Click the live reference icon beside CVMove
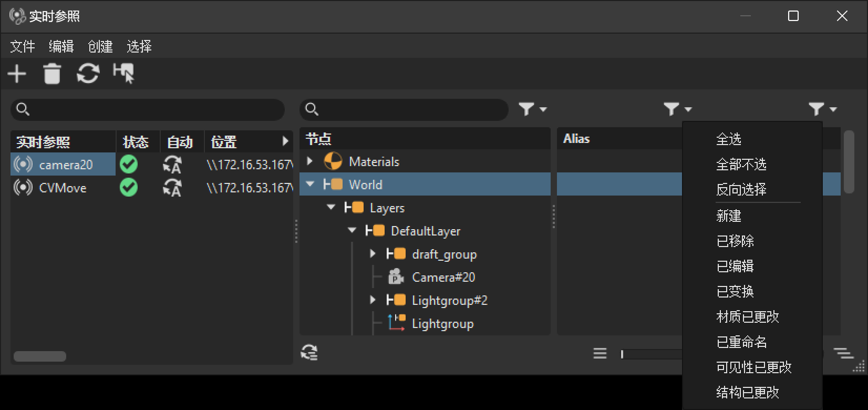Image resolution: width=868 pixels, height=410 pixels. point(23,188)
